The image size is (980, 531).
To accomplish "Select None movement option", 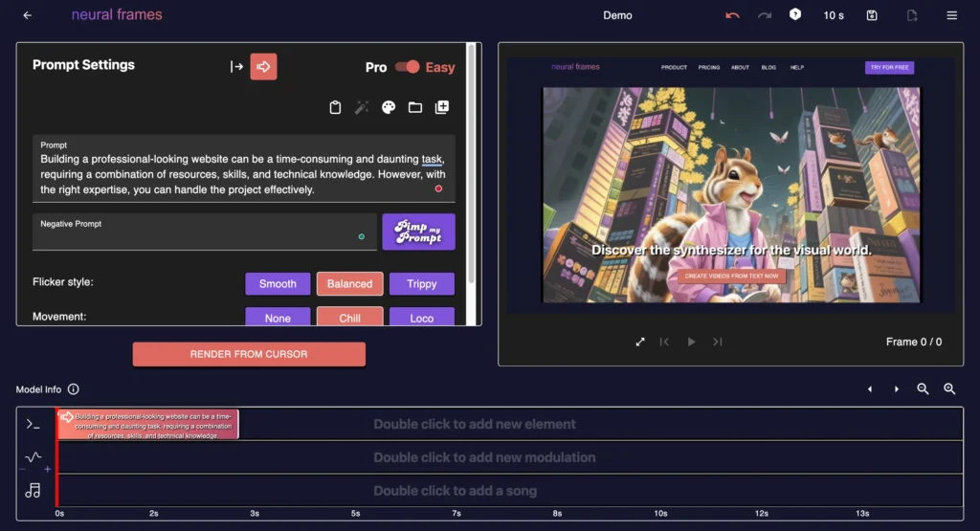I will tap(278, 317).
